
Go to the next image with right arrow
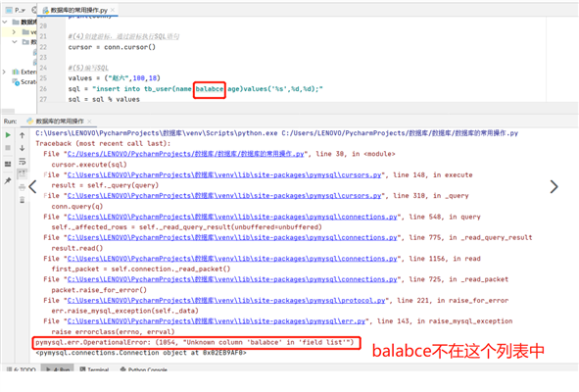coord(554,187)
